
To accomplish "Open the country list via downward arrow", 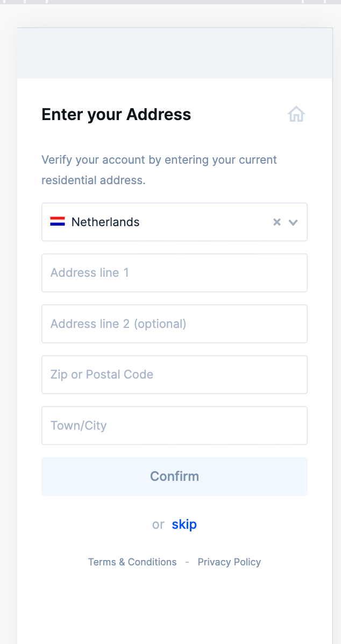I will point(293,222).
